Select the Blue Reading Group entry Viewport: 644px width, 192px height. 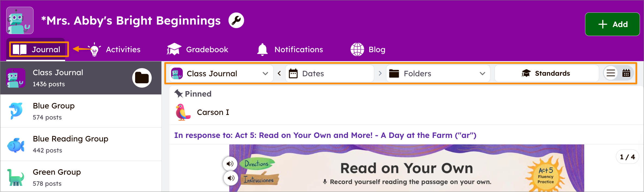(x=70, y=144)
